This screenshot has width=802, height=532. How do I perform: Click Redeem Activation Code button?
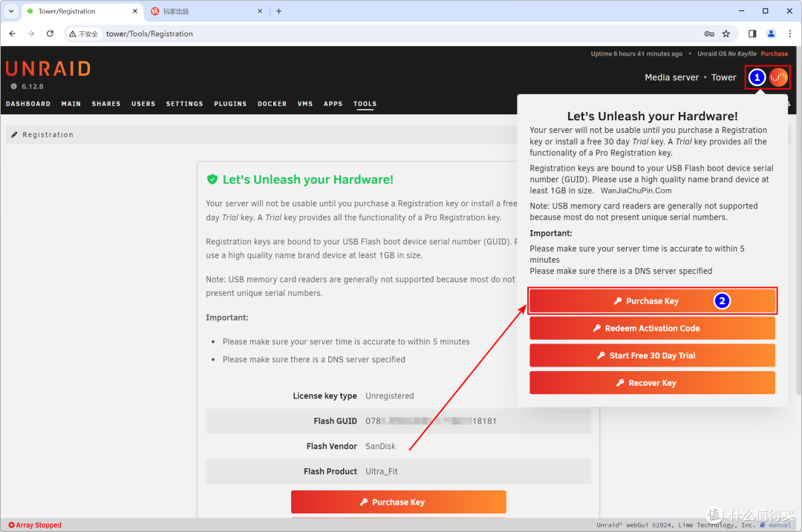tap(652, 328)
